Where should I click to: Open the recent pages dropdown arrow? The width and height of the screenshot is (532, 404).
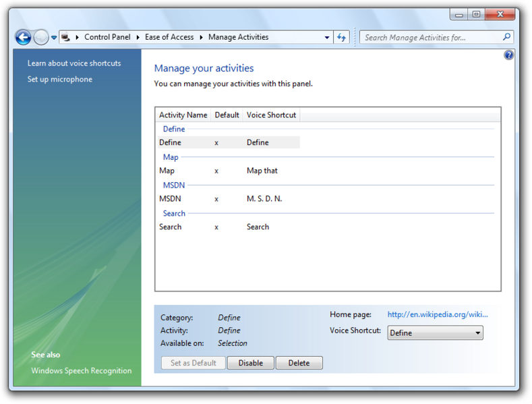click(x=54, y=37)
